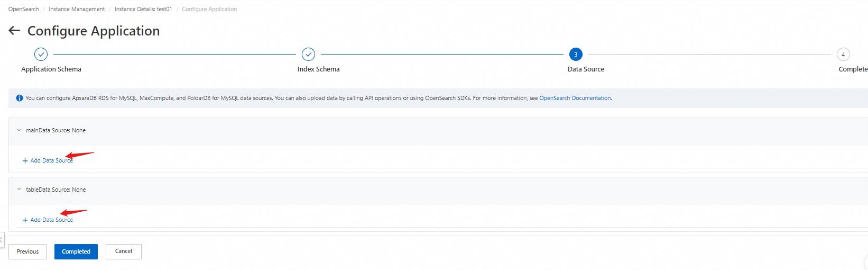The image size is (868, 270).
Task: Return to Instance Details: test01 breadcrumb
Action: [143, 9]
